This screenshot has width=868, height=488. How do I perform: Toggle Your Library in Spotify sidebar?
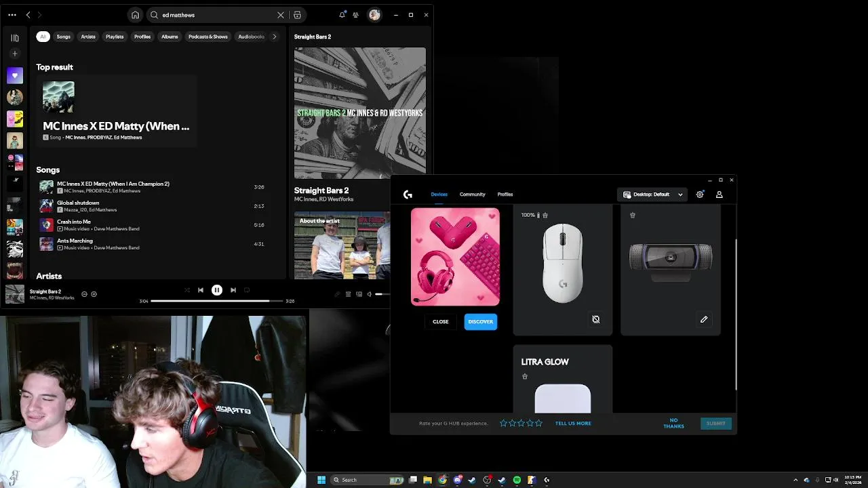point(15,38)
